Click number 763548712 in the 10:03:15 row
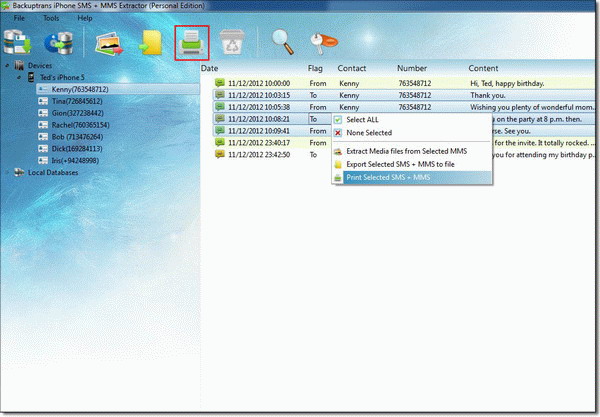This screenshot has width=600, height=417. pos(415,95)
